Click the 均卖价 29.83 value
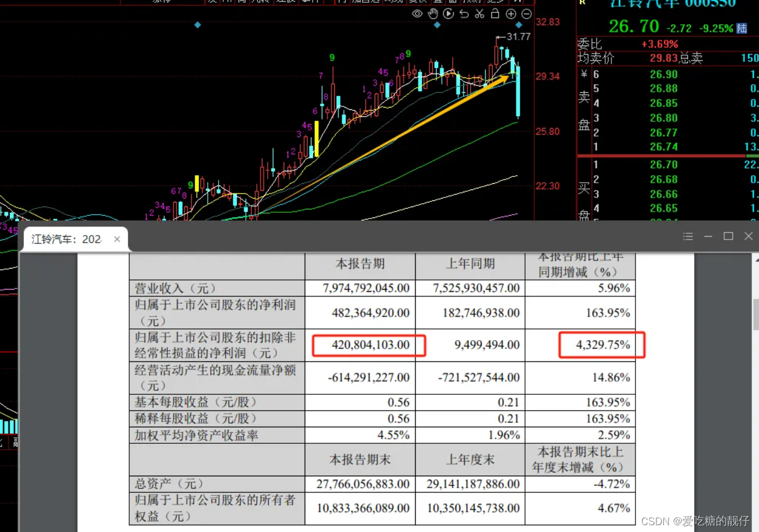 664,58
